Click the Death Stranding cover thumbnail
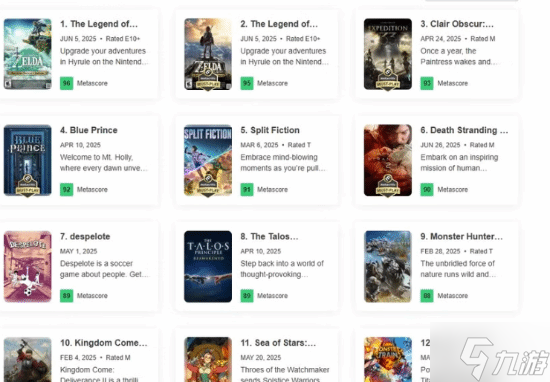550x382 pixels. (388, 160)
